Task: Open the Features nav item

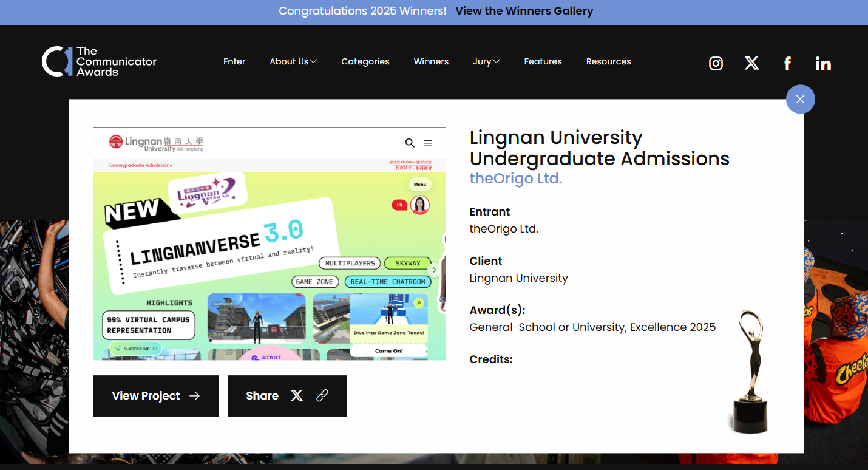Action: click(x=543, y=61)
